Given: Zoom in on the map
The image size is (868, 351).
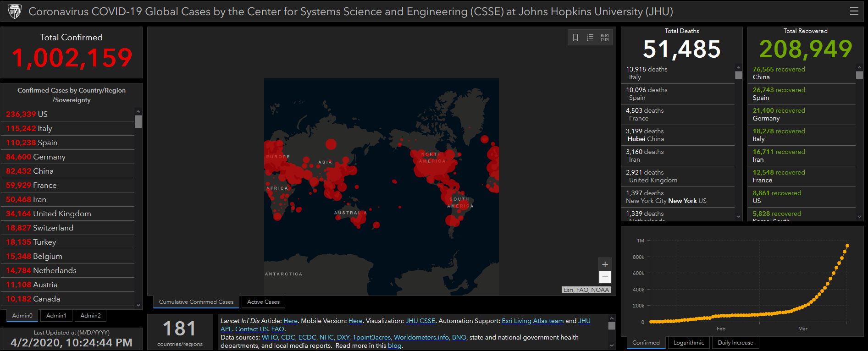Looking at the screenshot, I should pyautogui.click(x=605, y=264).
